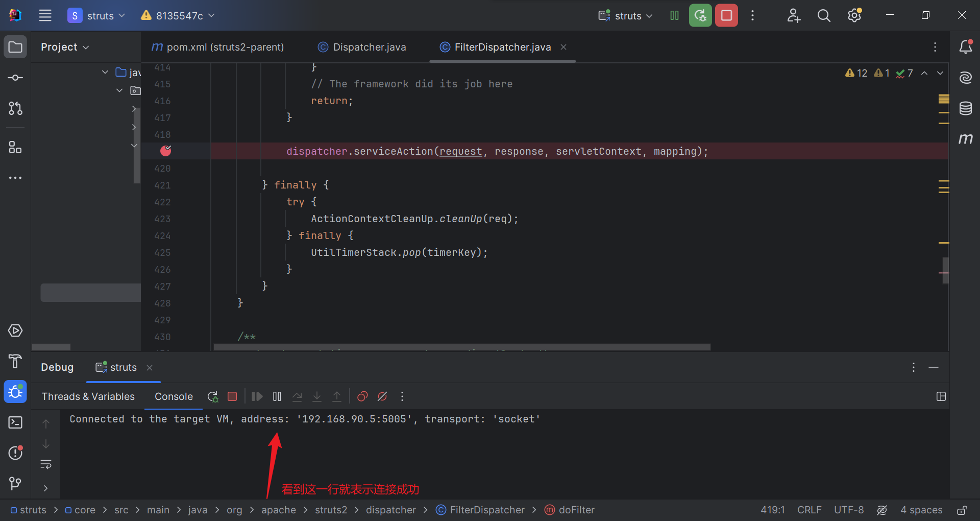
Task: Toggle Mute Breakpoints
Action: (x=382, y=396)
